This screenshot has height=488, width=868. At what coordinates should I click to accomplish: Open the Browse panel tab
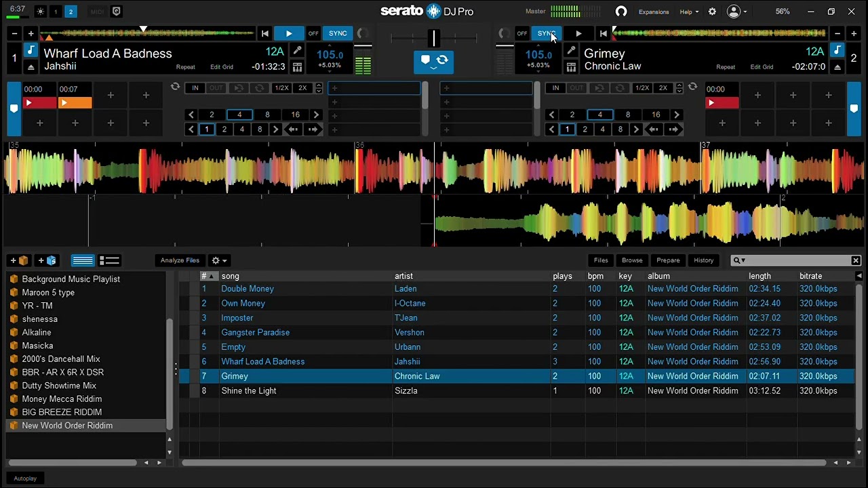[632, 260]
